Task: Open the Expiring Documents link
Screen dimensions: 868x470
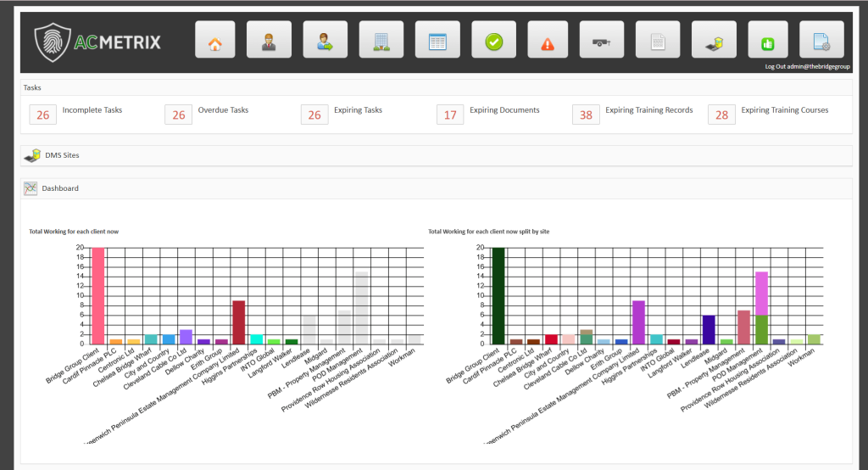Action: tap(504, 110)
